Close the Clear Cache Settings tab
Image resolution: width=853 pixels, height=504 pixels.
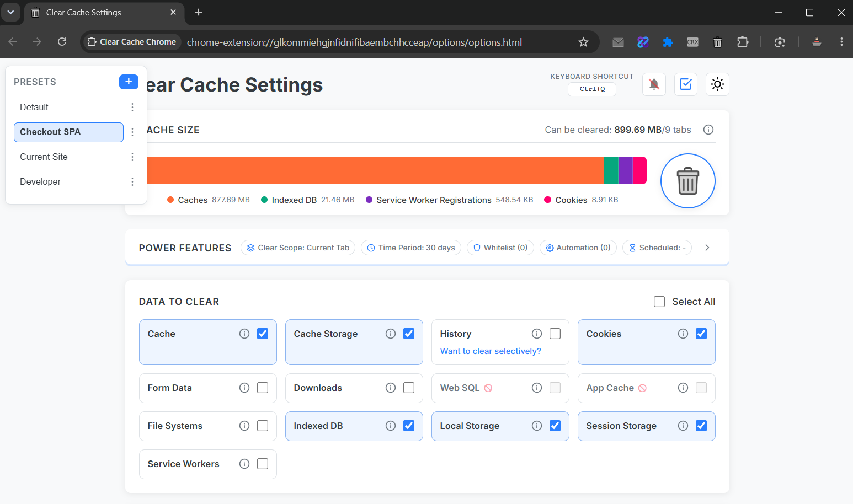coord(173,12)
